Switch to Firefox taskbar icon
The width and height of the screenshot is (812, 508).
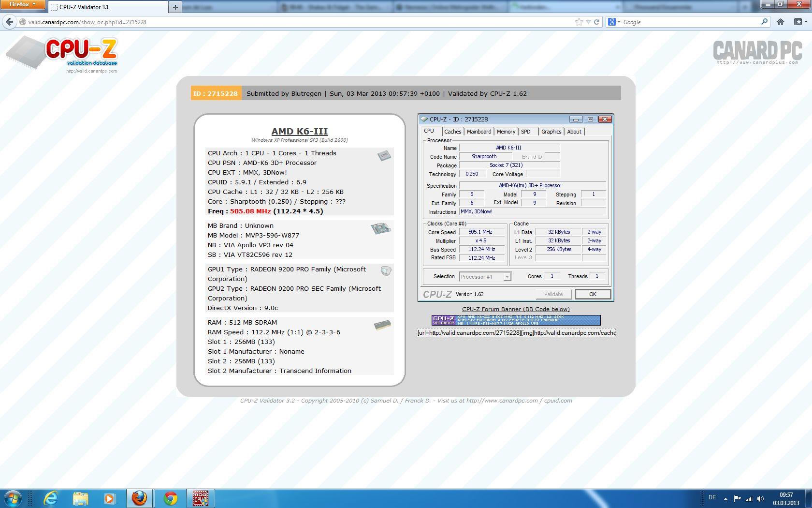point(140,498)
